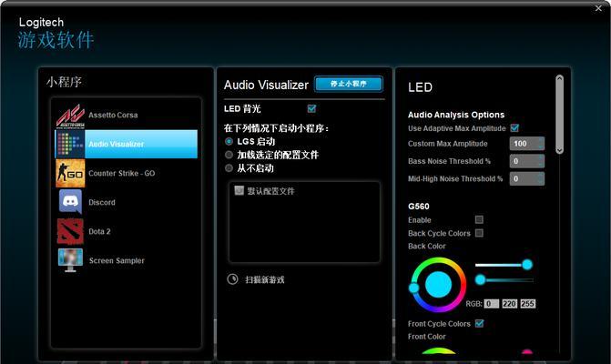Click the RGB red value field showing 0
Screen dimensions: 611x364
(492, 304)
